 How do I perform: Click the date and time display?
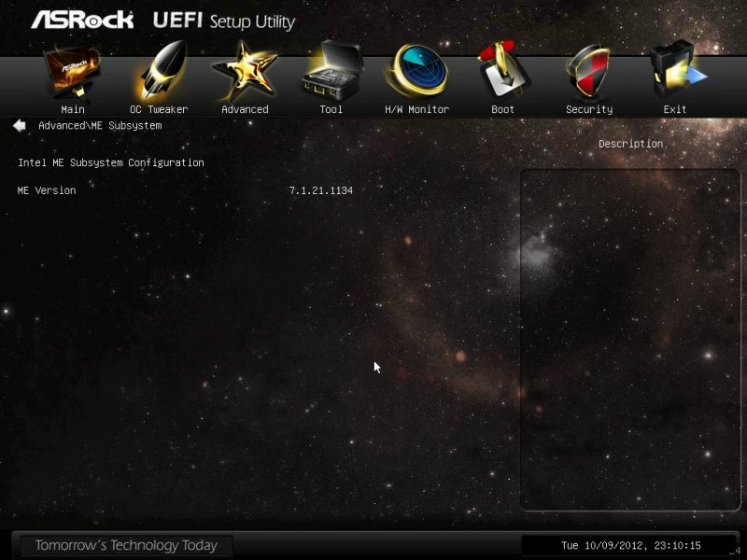pos(631,545)
